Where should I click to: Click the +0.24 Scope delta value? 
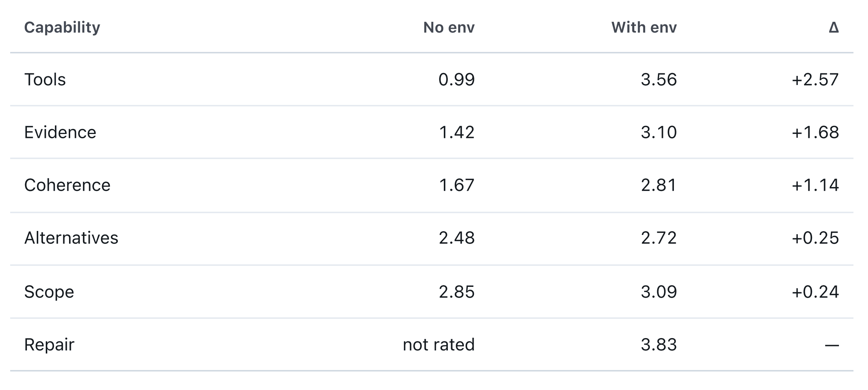point(815,292)
